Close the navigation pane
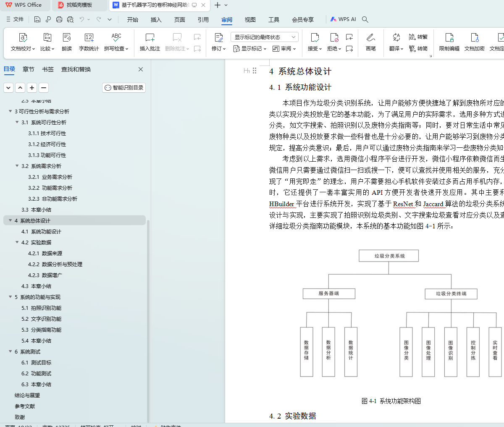The image size is (504, 427). pyautogui.click(x=141, y=69)
